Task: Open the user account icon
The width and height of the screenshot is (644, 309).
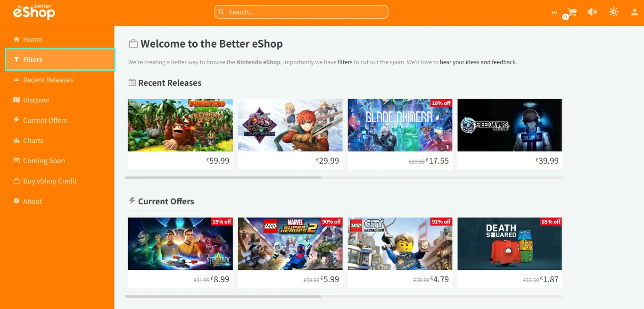Action: pos(635,12)
